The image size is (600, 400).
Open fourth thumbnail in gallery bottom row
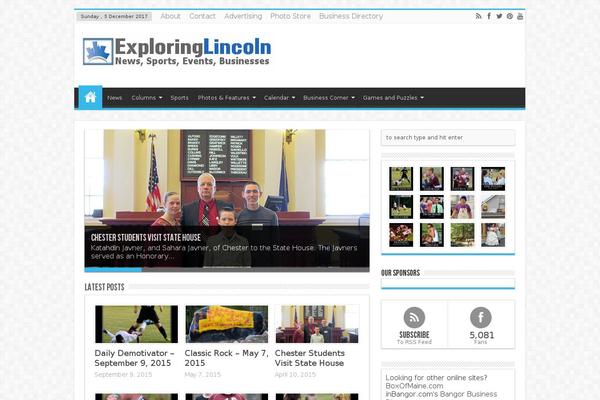pos(493,235)
